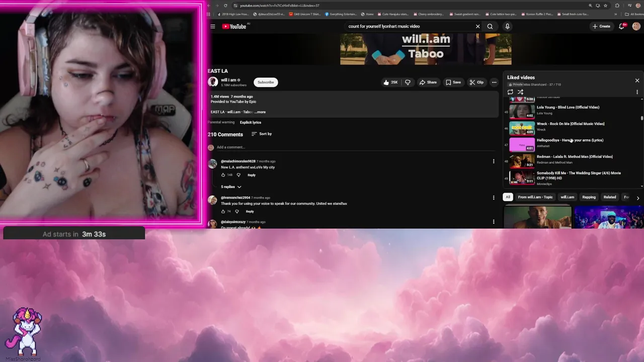The width and height of the screenshot is (644, 362).
Task: Open Liked videos playlist options menu
Action: tap(637, 92)
